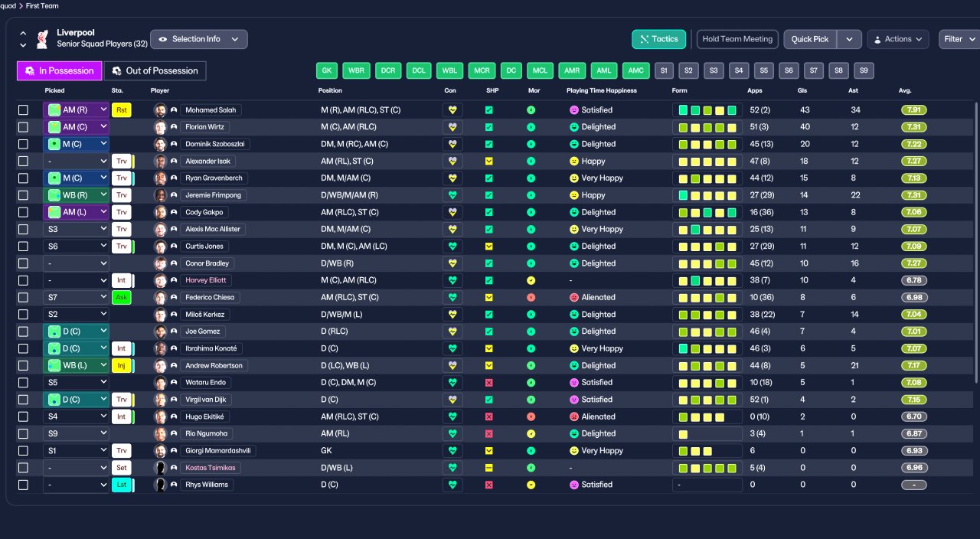Switch to the In Possession tab
This screenshot has width=980, height=539.
(60, 70)
